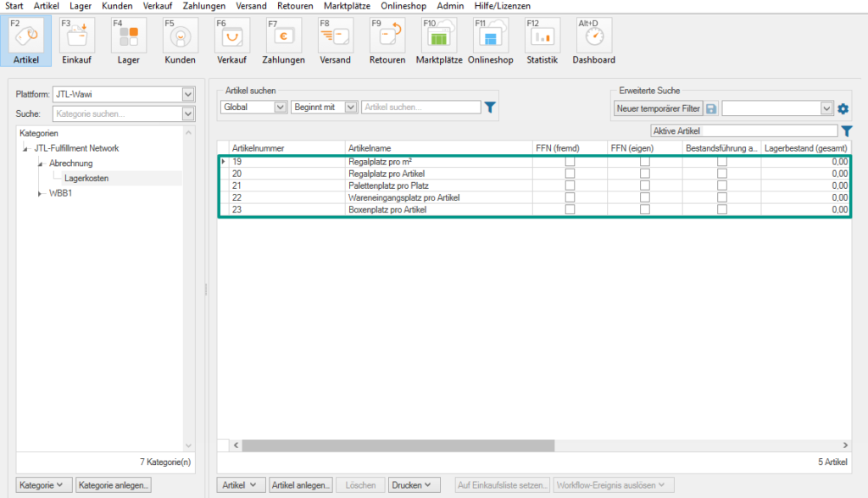Check FFN (fremd) for article 19
This screenshot has height=498, width=868.
click(570, 162)
